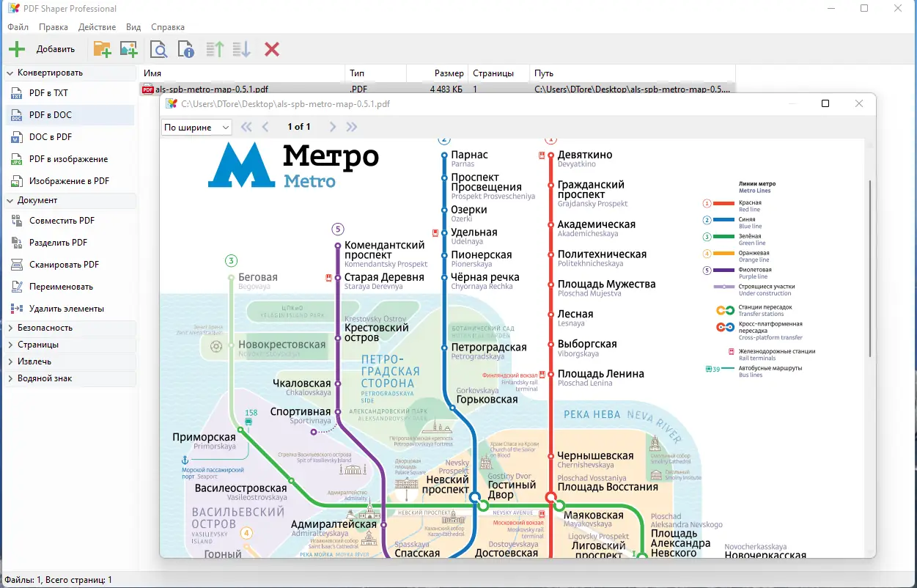Expand the Страницы section
The image size is (917, 588).
pyautogui.click(x=70, y=345)
